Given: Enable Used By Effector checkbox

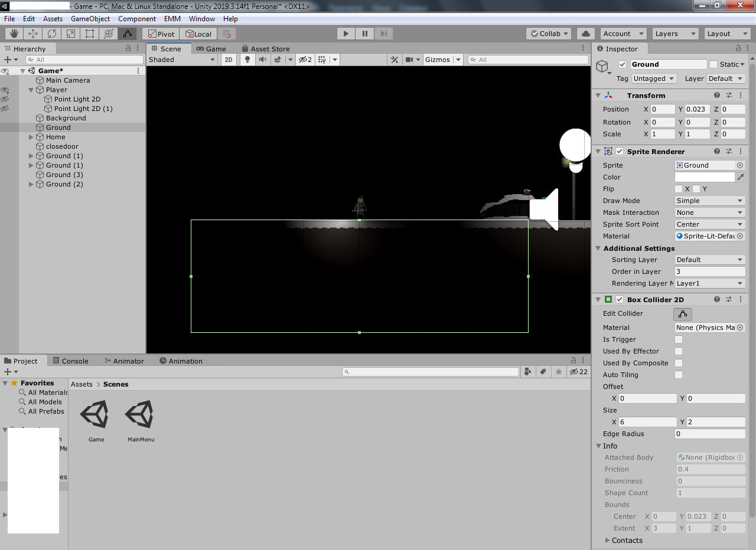Looking at the screenshot, I should [679, 351].
